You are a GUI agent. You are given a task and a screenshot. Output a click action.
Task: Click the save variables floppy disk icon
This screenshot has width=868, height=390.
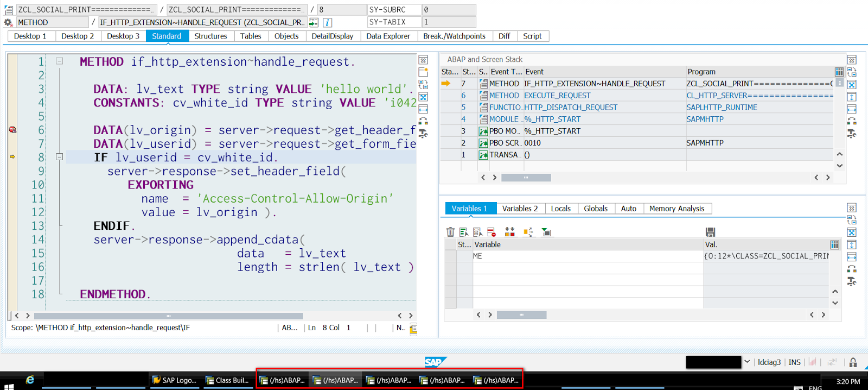point(710,232)
